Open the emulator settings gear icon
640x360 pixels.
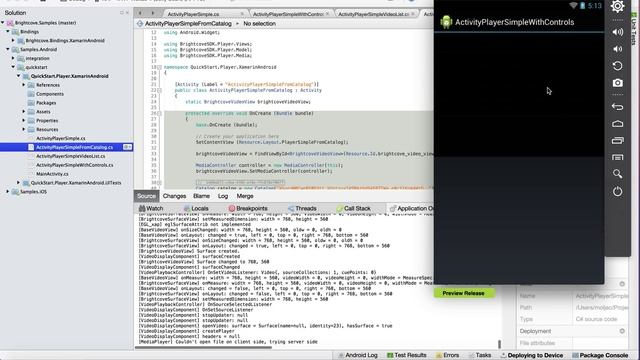click(618, 6)
